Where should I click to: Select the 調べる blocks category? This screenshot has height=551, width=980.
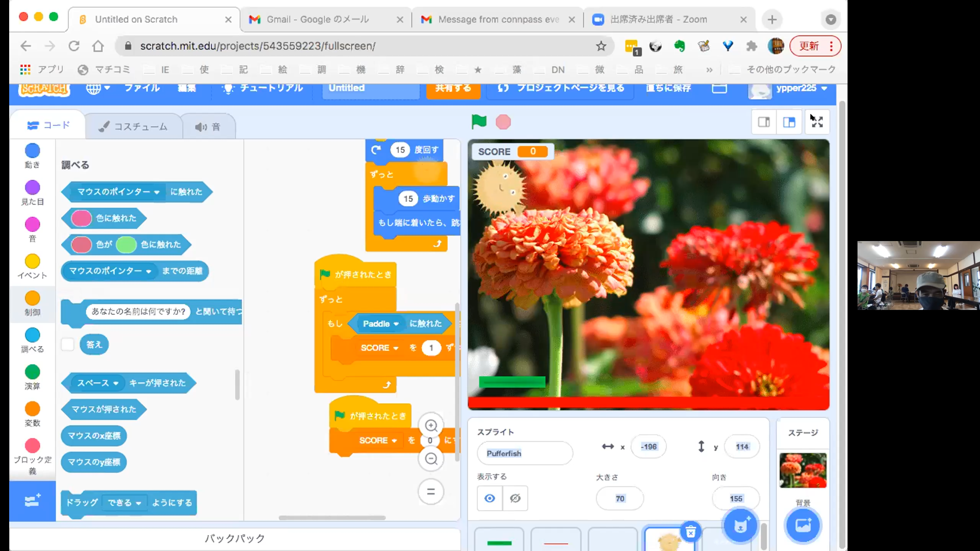click(x=33, y=341)
